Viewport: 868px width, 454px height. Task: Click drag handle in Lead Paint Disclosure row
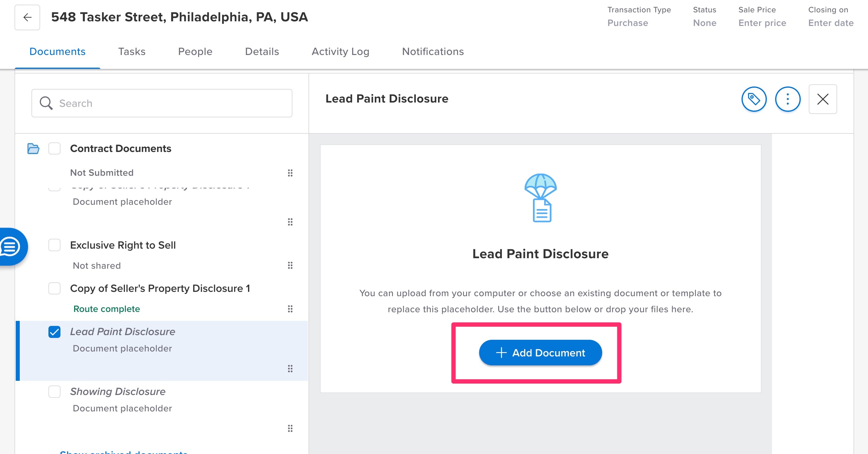[x=290, y=368]
